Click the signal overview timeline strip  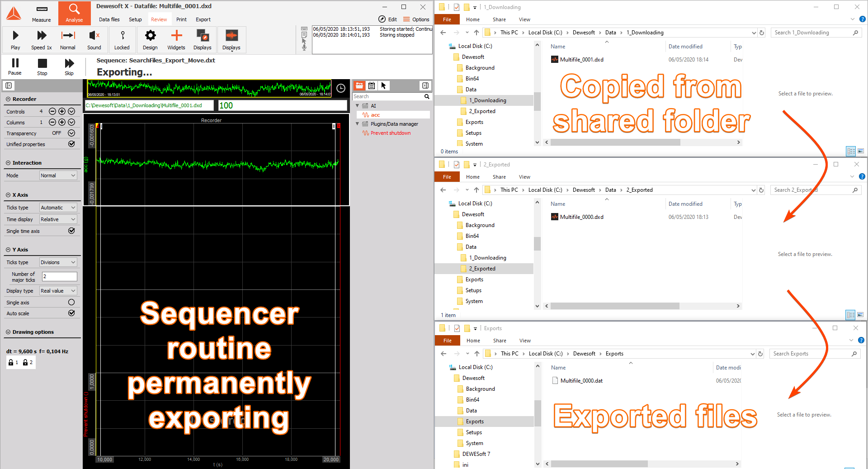(x=209, y=88)
